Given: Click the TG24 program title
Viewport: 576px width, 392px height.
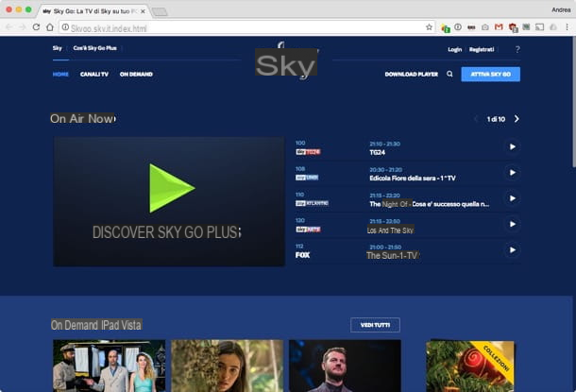Looking at the screenshot, I should point(378,152).
